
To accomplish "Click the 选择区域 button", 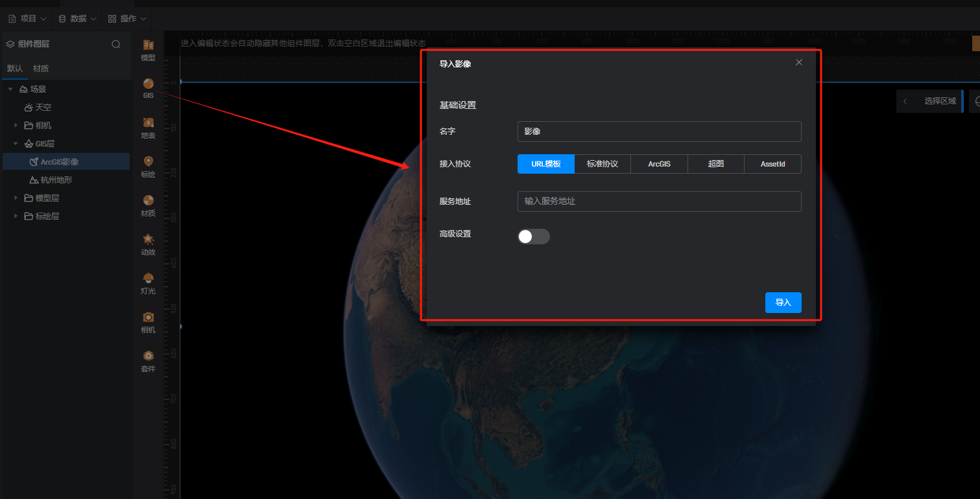I will pos(940,101).
